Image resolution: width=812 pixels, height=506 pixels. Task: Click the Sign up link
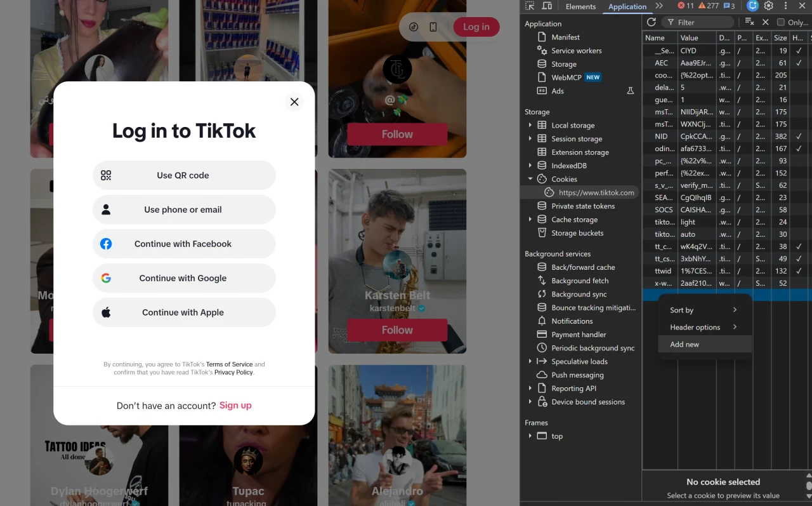point(235,406)
